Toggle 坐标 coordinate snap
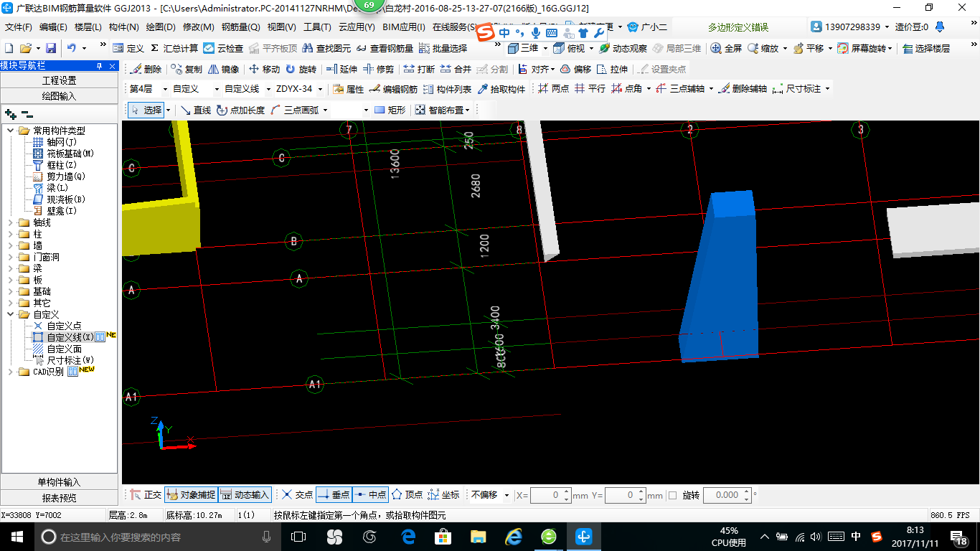The width and height of the screenshot is (980, 551). (443, 495)
